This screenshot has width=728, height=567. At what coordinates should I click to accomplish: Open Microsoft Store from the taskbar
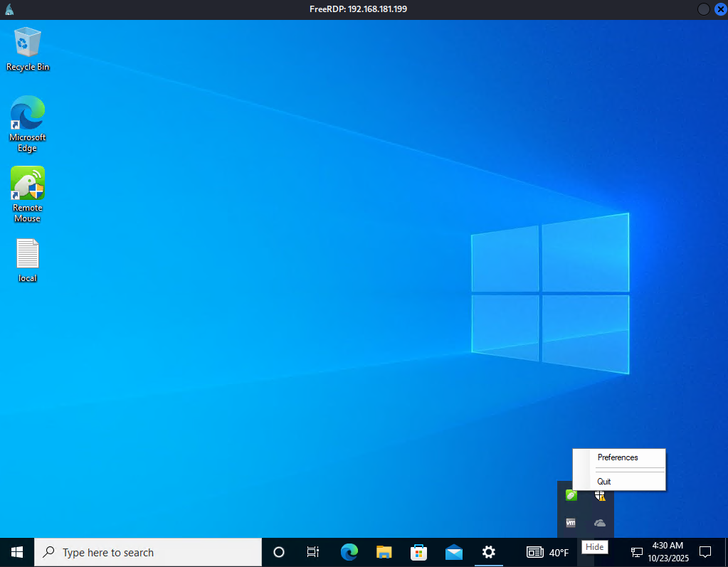coord(419,552)
